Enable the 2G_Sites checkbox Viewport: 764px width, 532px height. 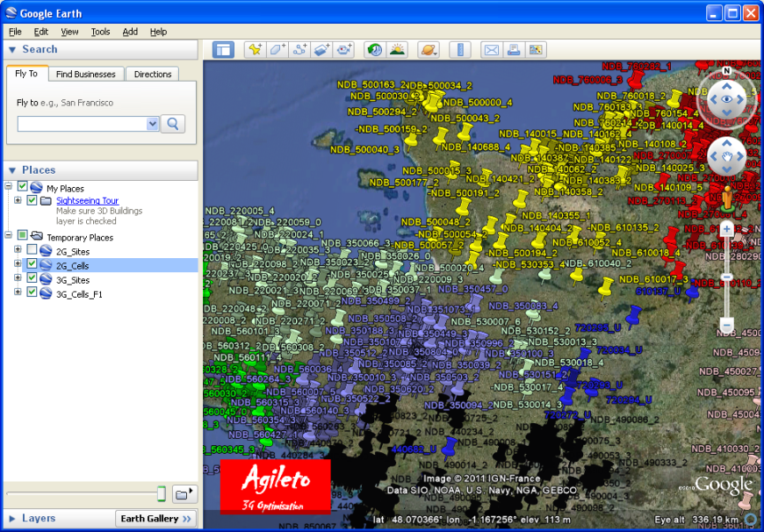click(x=32, y=250)
